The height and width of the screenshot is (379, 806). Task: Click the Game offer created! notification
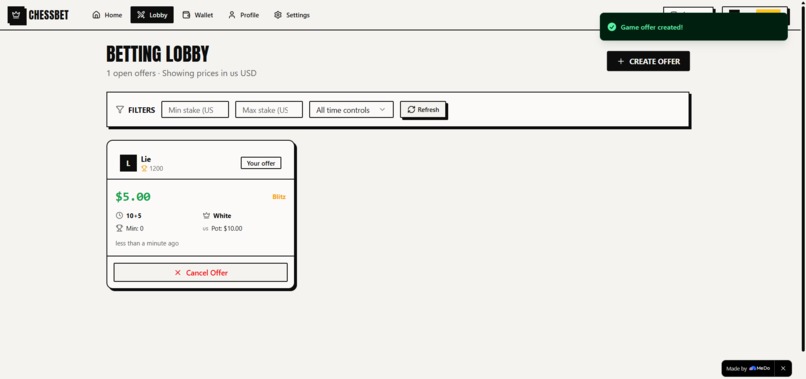coord(693,27)
